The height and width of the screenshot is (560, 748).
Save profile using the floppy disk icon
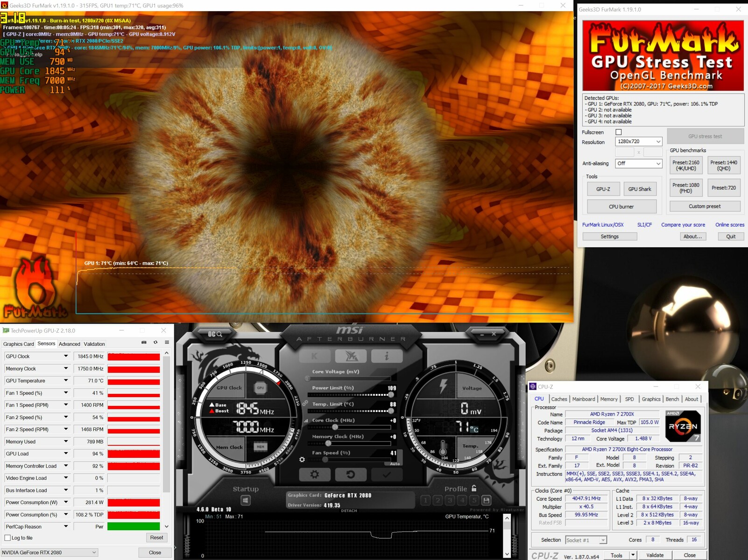tap(486, 500)
